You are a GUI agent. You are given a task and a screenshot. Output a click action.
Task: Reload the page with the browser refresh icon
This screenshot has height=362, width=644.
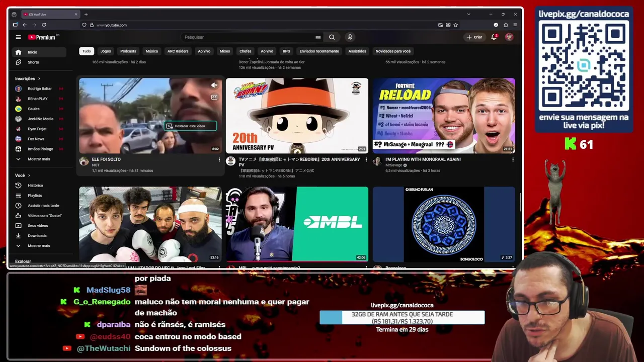pyautogui.click(x=44, y=25)
